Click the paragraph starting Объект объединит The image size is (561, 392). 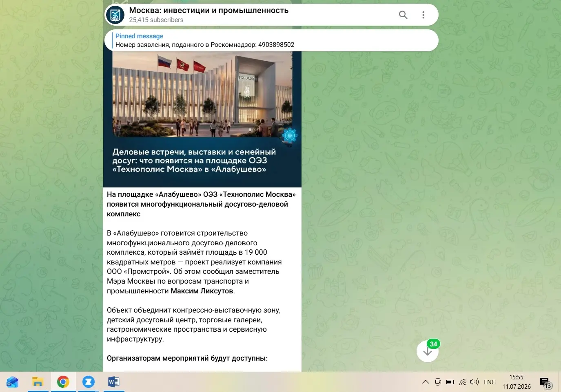[194, 325]
